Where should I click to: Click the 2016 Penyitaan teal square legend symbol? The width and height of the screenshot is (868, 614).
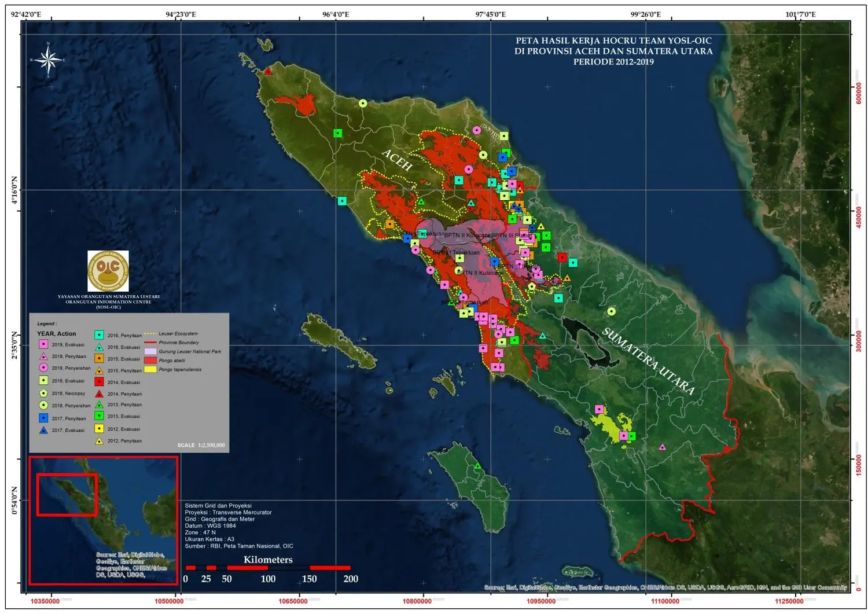99,335
